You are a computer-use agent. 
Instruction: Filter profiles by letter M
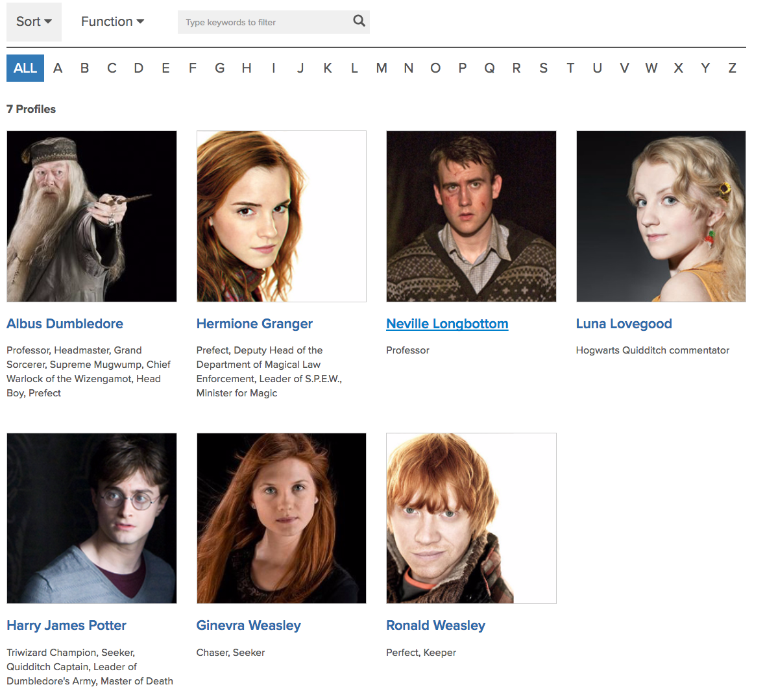click(x=382, y=68)
